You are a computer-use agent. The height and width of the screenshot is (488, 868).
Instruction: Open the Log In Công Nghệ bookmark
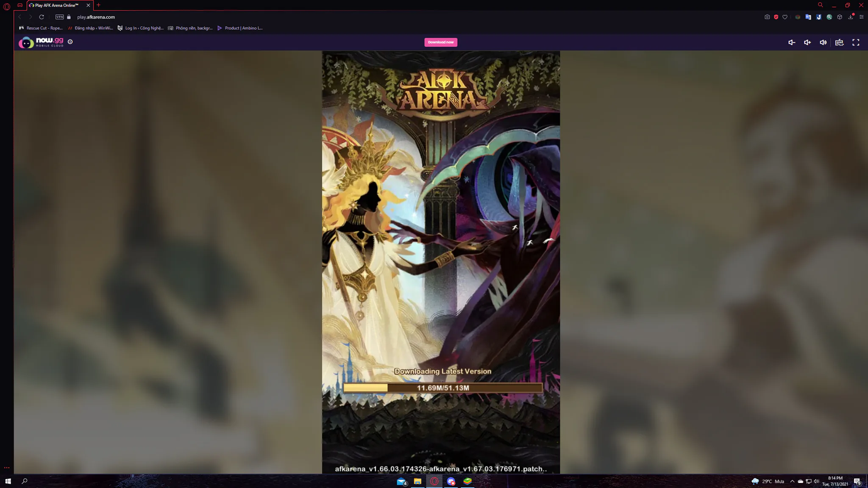click(x=140, y=28)
